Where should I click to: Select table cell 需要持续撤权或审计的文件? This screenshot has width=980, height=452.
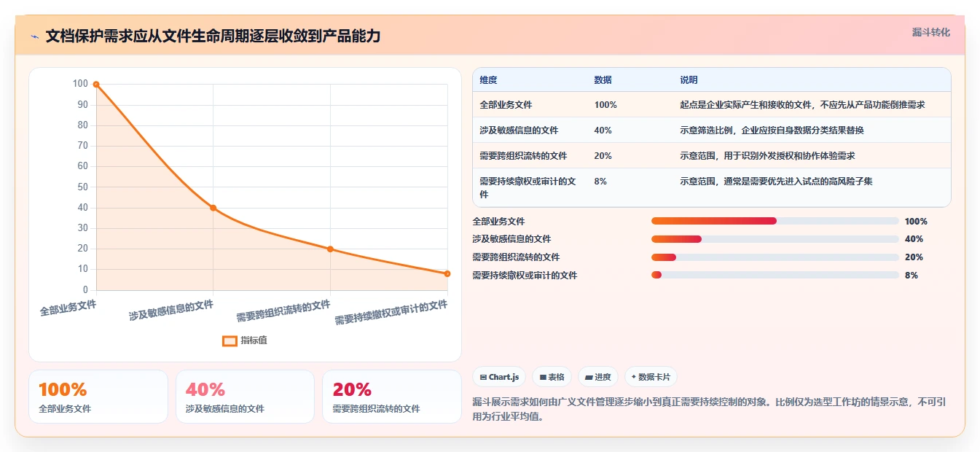tap(528, 187)
